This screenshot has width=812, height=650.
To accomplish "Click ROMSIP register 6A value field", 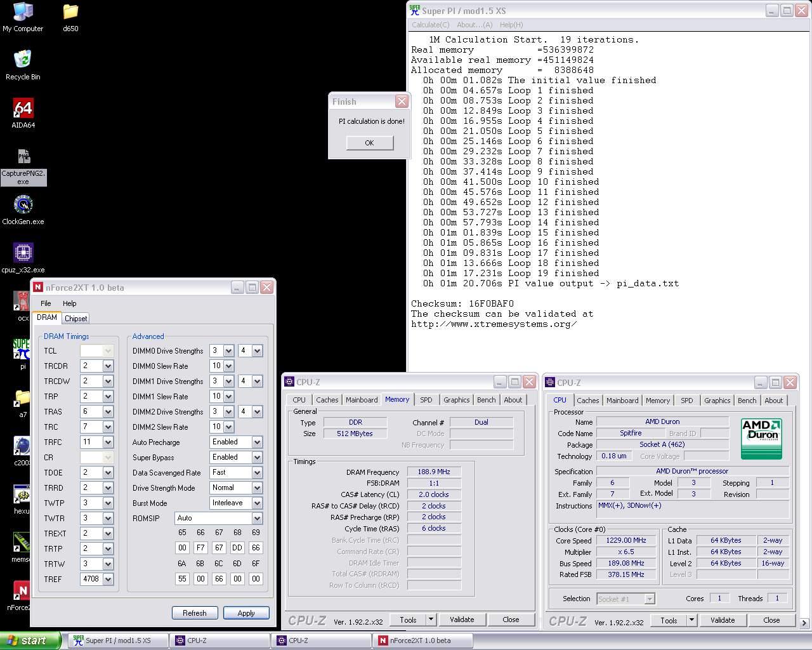I will tap(183, 579).
